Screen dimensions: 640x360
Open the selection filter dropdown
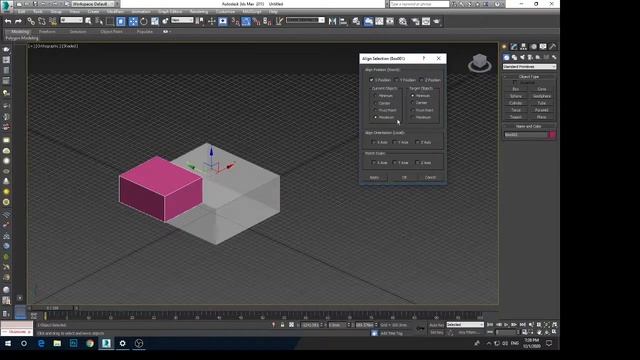[x=71, y=20]
